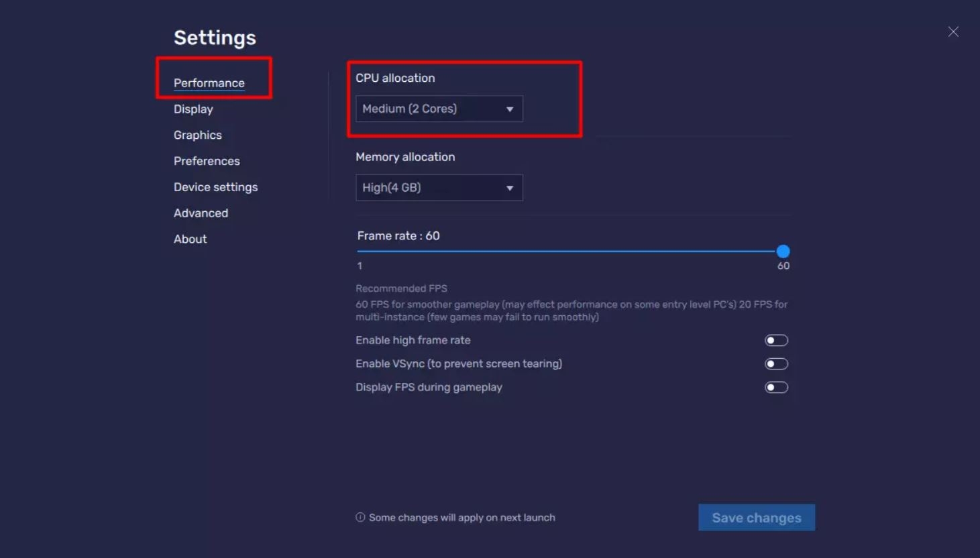Open the Advanced settings section

(201, 213)
